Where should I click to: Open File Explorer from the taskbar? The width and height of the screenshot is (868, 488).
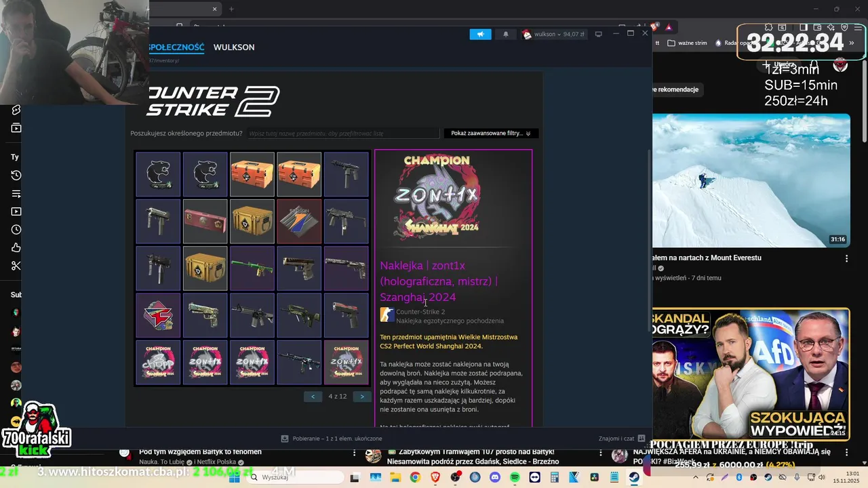[395, 478]
